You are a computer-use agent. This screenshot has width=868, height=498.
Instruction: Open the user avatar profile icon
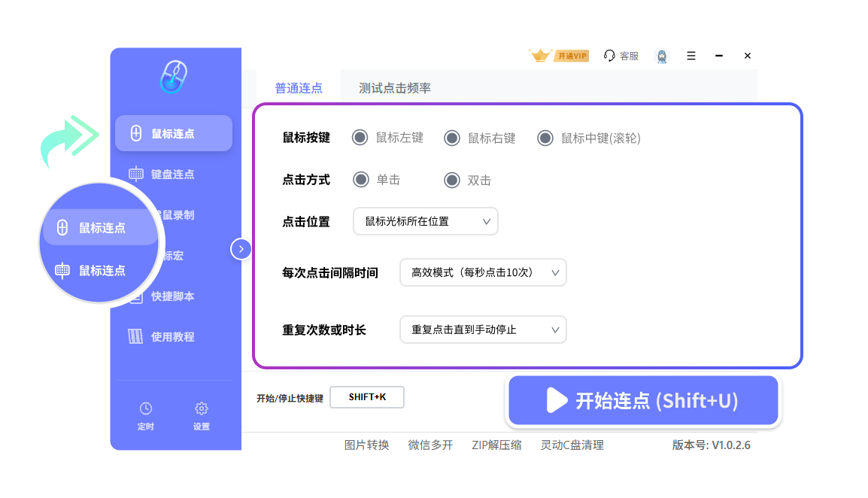click(x=662, y=56)
